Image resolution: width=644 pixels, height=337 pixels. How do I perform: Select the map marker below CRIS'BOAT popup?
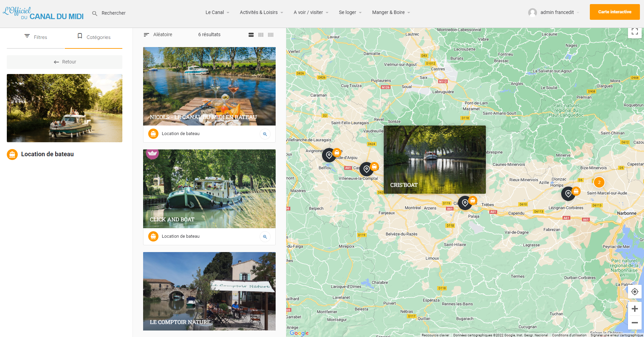(x=465, y=203)
